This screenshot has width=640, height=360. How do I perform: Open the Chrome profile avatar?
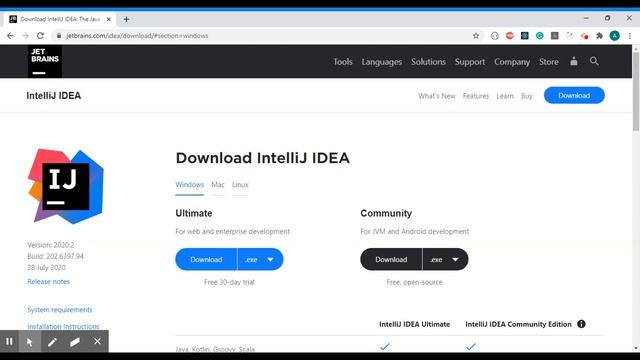615,36
